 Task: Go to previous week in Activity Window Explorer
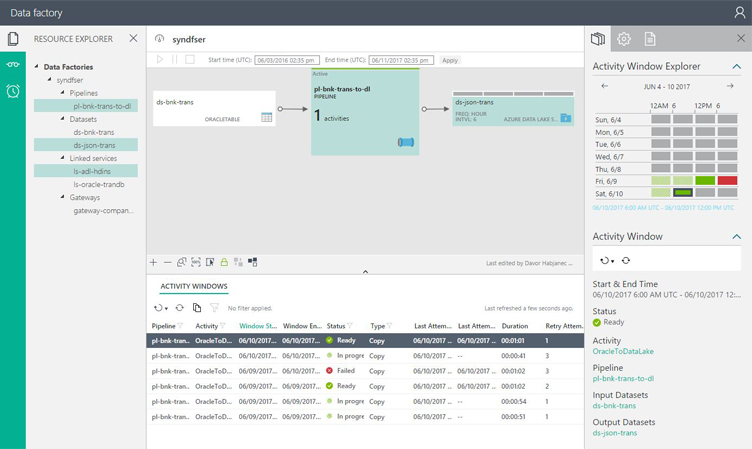point(604,86)
